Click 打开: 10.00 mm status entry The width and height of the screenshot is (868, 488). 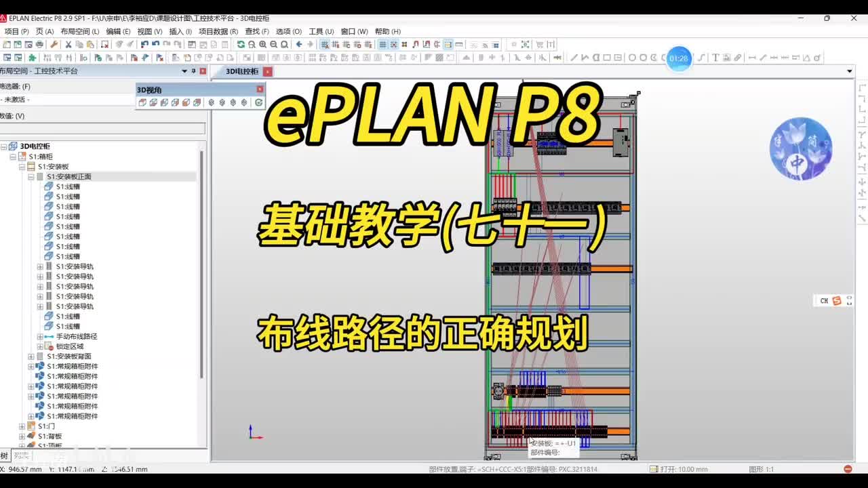click(679, 469)
